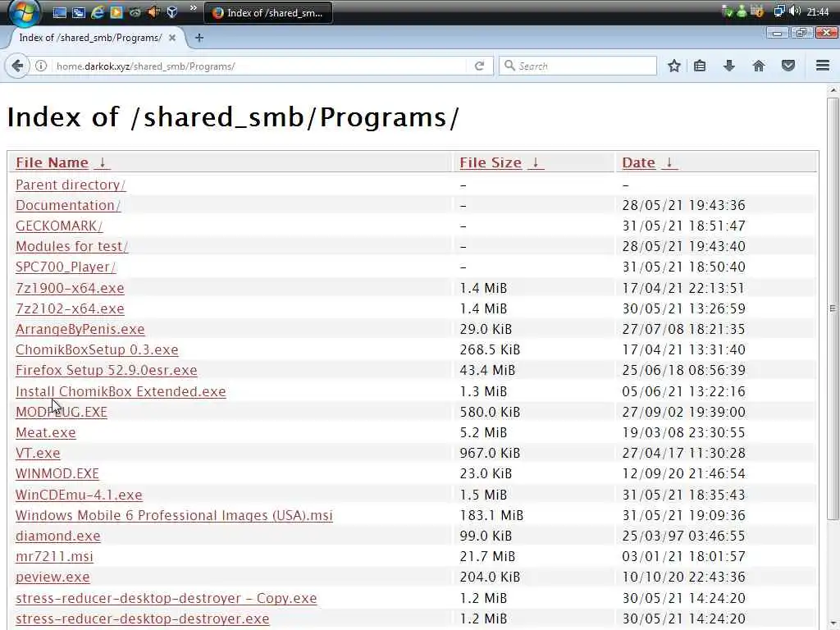Screen dimensions: 840x630
Task: Click the scrollbar up arrow
Action: (833, 90)
